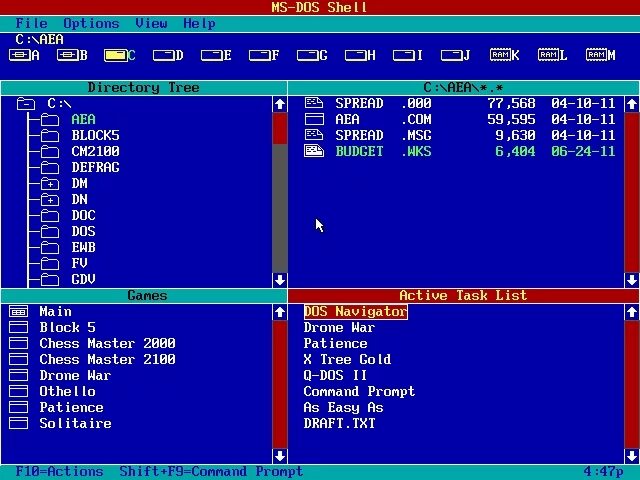Select hard drive C icon
Image resolution: width=640 pixels, height=480 pixels.
(x=120, y=55)
